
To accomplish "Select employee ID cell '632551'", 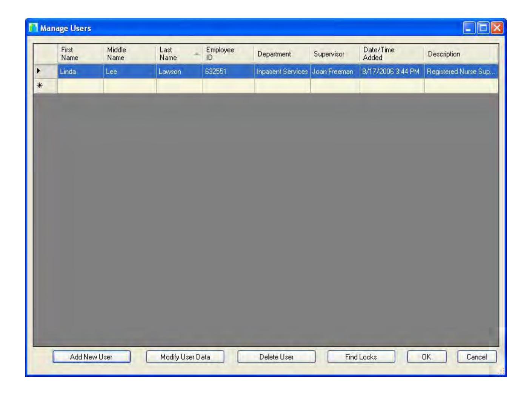I will pos(228,71).
